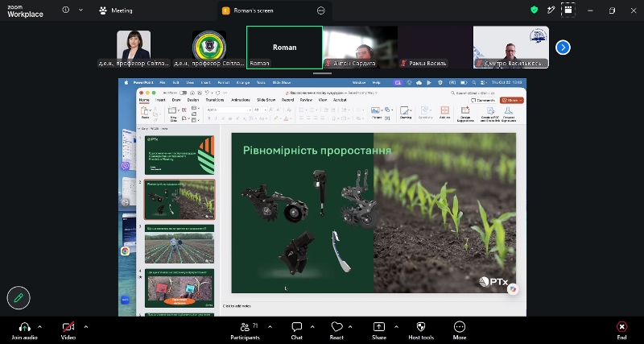Viewport: 644px width, 344px height.
Task: Expand arrow next to Participants
Action: click(x=270, y=327)
